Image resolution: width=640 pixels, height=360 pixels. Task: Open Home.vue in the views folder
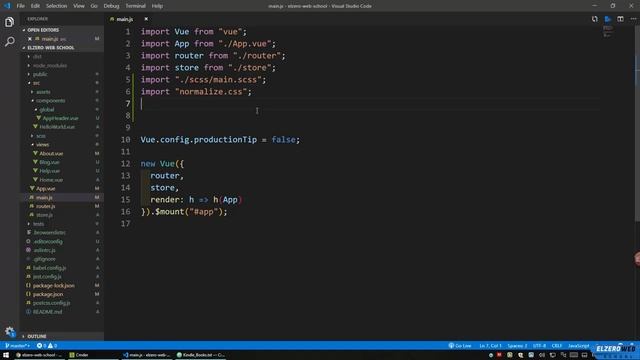coord(51,180)
